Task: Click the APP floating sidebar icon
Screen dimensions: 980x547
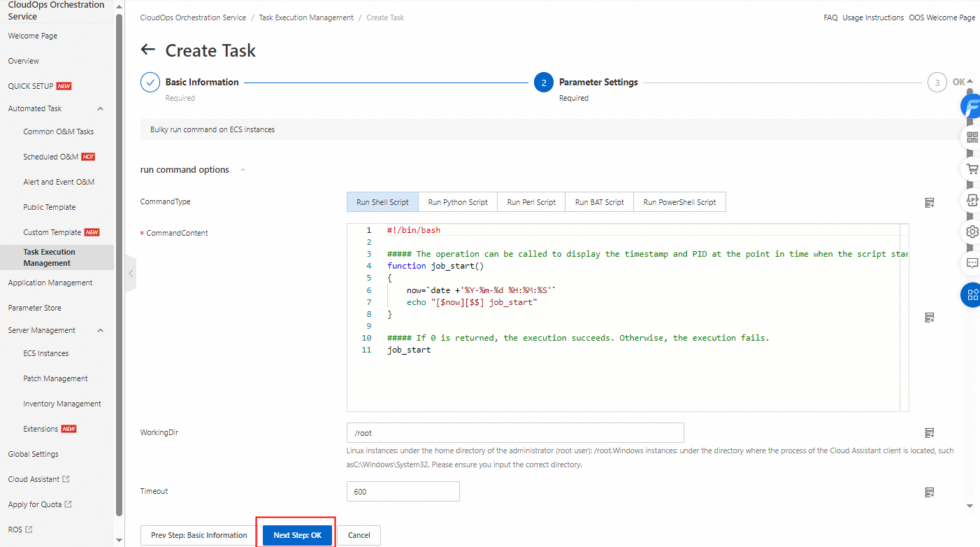Action: pyautogui.click(x=972, y=199)
